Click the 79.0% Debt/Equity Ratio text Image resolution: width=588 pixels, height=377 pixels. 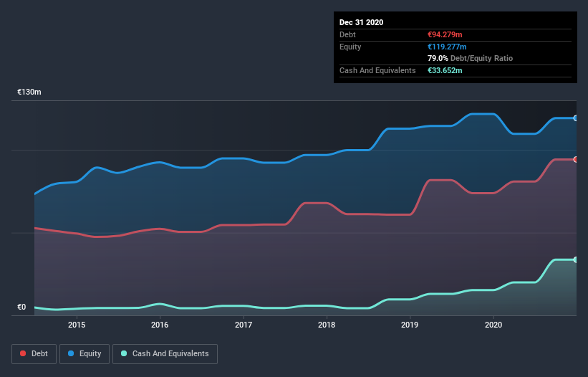pyautogui.click(x=471, y=58)
